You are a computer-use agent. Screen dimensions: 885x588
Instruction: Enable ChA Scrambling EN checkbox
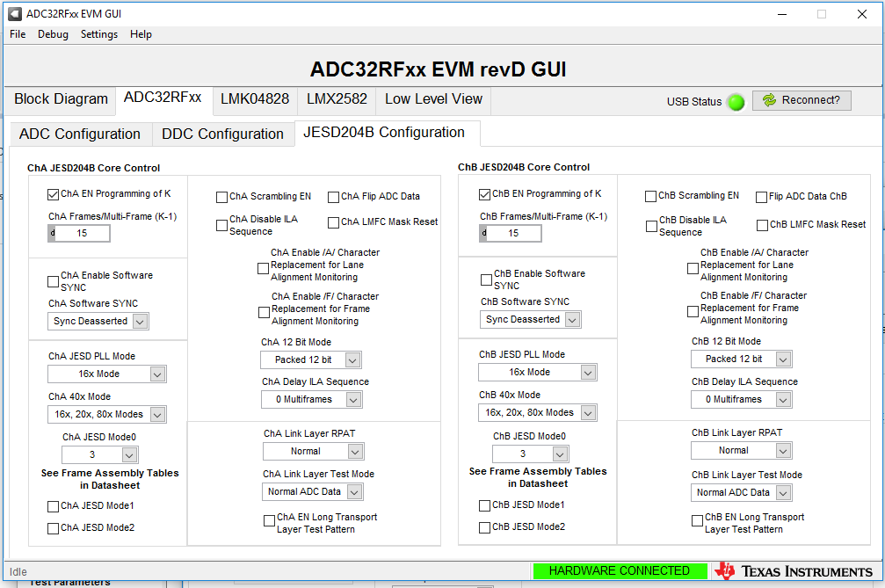(x=221, y=198)
